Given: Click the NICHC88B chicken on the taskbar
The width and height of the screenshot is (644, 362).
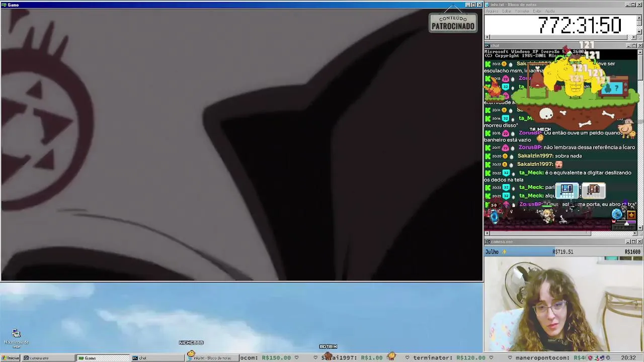Looking at the screenshot, I should click(191, 353).
